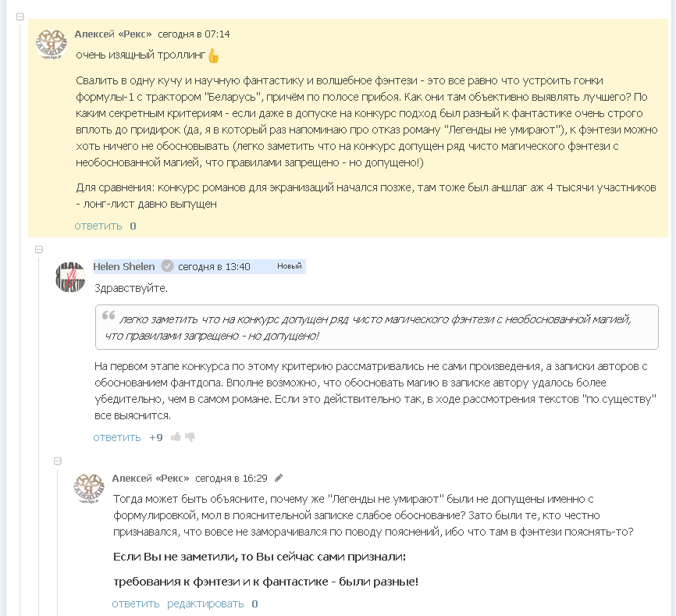Reply to the 07:14 comment via 'ответить'
This screenshot has width=676, height=616.
coord(98,226)
